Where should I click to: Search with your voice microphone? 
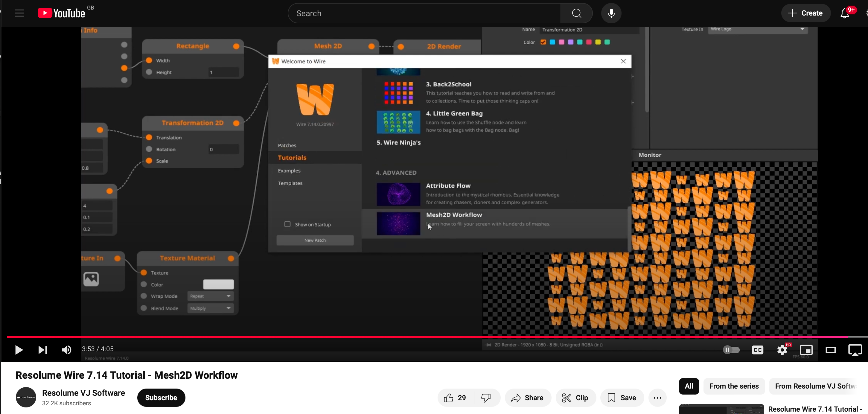coord(611,13)
